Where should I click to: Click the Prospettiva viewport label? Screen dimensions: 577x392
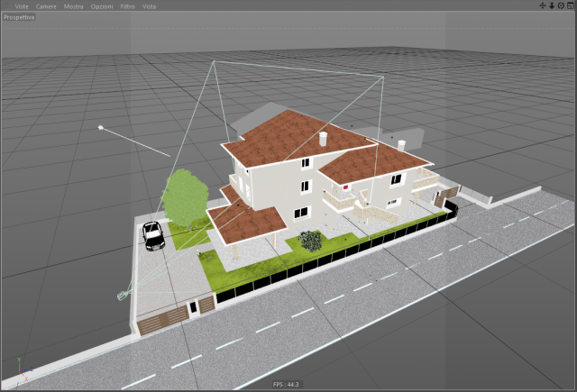click(x=19, y=17)
